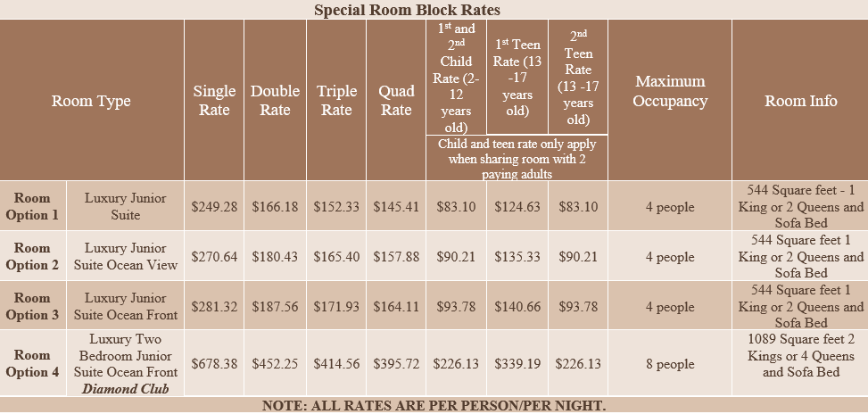
Task: Click the per person per night note
Action: 434,405
